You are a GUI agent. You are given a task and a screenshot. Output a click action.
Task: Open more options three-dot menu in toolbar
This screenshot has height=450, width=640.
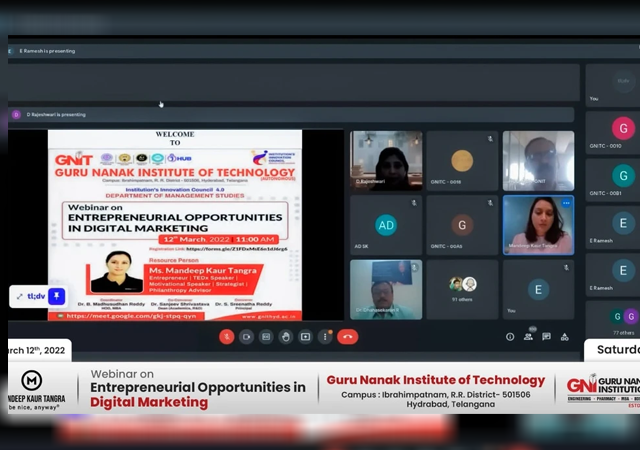pos(325,337)
